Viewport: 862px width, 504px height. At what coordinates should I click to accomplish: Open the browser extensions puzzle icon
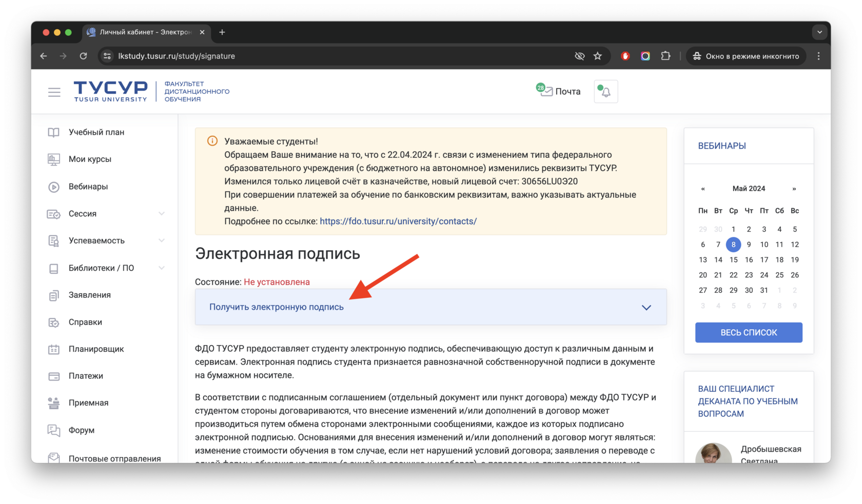[x=665, y=56]
